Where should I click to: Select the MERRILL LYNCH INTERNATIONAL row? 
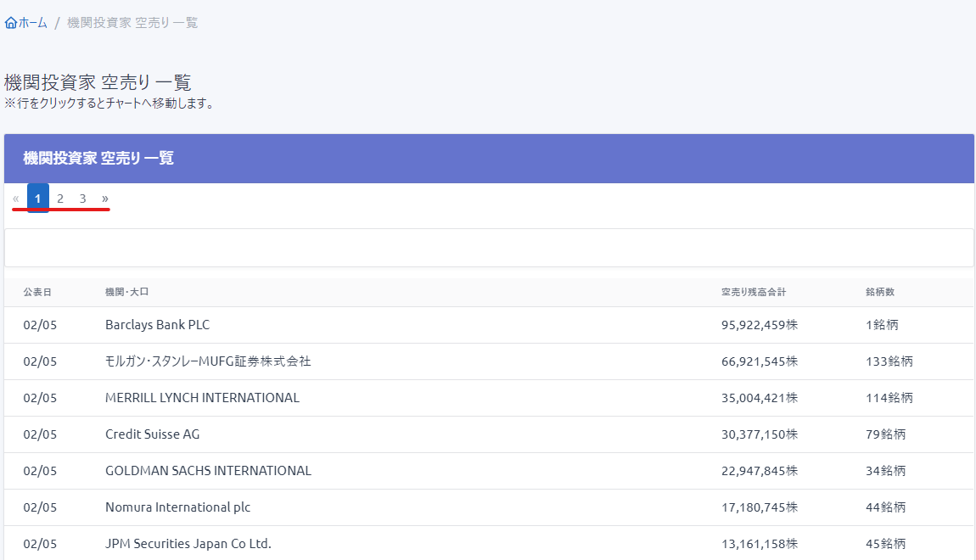(202, 398)
